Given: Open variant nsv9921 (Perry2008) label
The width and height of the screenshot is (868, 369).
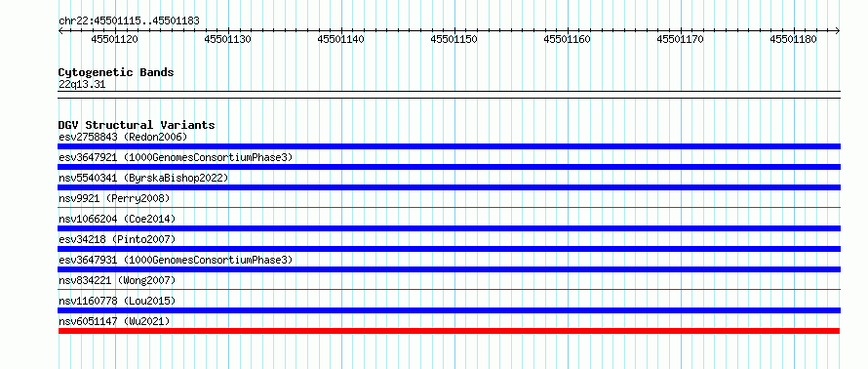Looking at the screenshot, I should (114, 198).
